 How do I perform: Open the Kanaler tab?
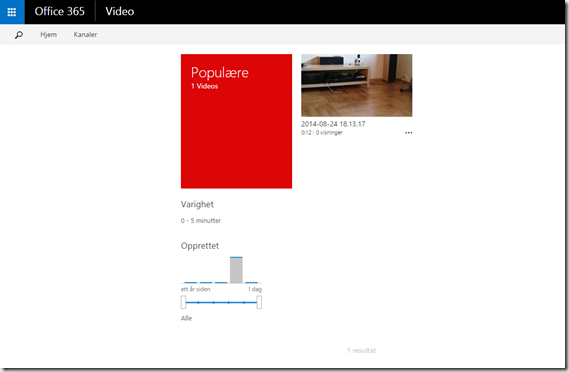pyautogui.click(x=85, y=34)
